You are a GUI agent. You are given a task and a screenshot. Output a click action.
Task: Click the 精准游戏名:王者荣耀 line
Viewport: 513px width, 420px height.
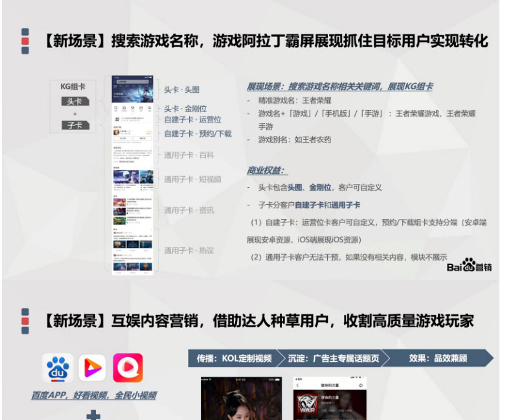click(295, 100)
